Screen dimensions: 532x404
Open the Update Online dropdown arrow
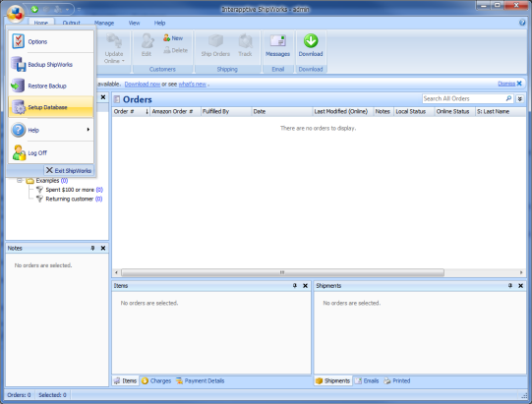coord(123,61)
